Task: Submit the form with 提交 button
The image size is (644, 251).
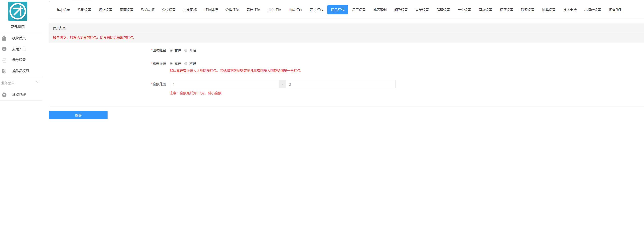Action: [78, 115]
